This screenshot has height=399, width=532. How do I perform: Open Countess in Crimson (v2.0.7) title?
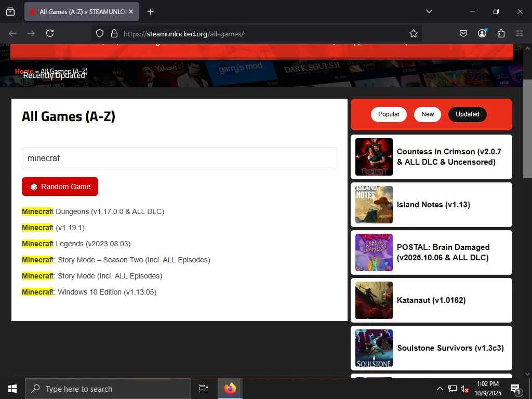(449, 157)
